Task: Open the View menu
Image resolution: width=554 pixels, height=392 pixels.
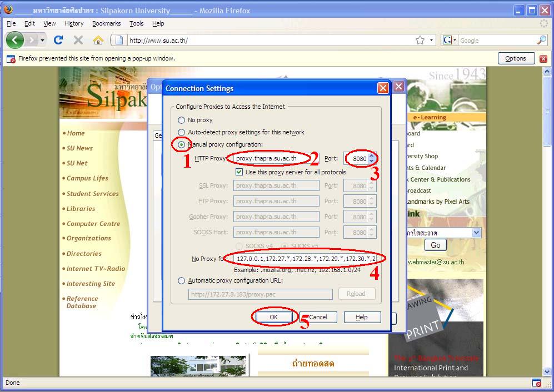Action: [49, 23]
